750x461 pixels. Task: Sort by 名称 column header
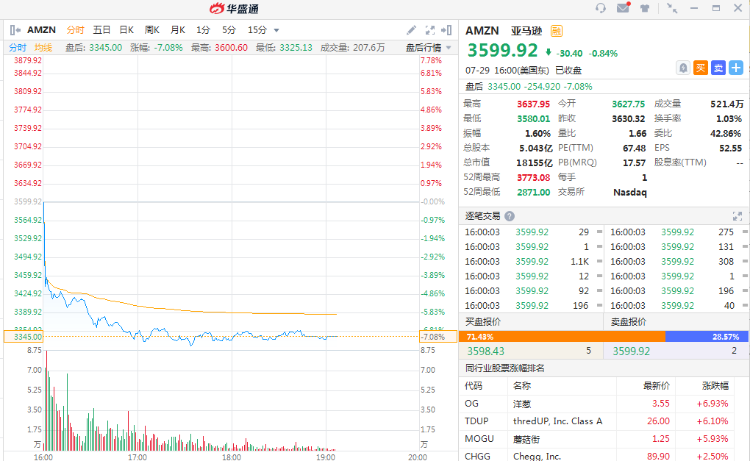click(x=522, y=385)
